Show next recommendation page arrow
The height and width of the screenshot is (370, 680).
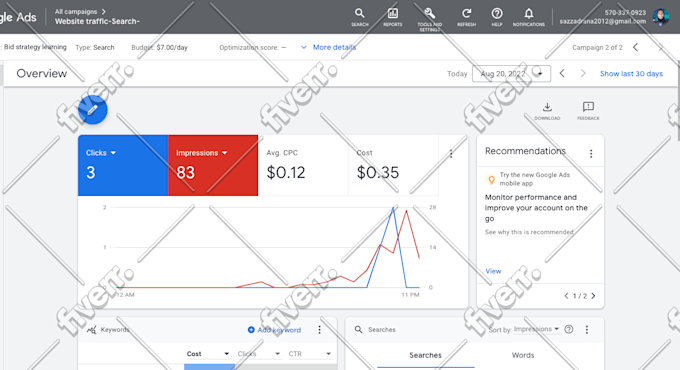tap(593, 296)
